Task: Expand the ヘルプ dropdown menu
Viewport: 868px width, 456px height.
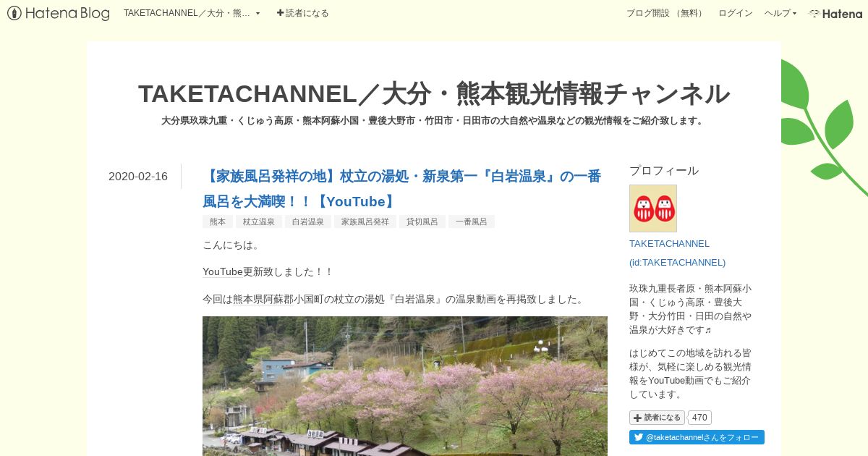Action: tap(780, 13)
